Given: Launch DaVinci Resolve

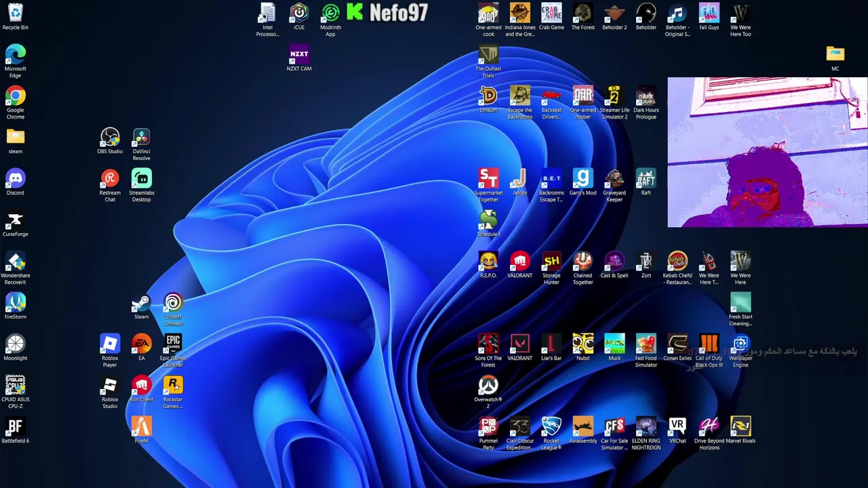Looking at the screenshot, I should click(x=141, y=144).
